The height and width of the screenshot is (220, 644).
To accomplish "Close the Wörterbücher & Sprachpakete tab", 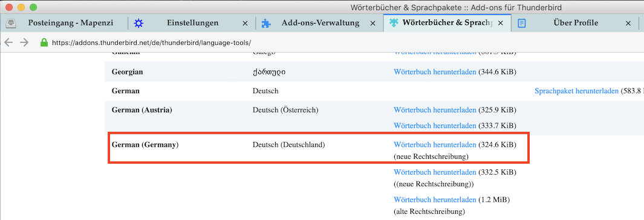I will [500, 24].
